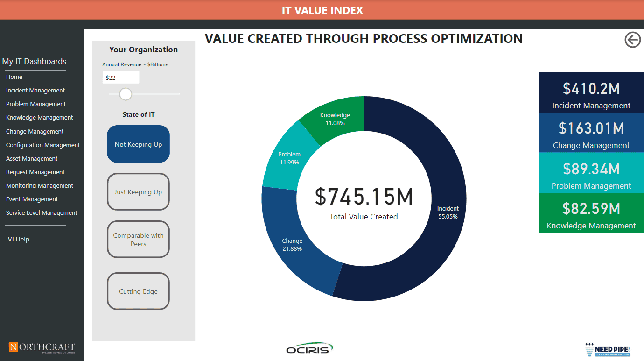Open Incident Management dashboard in sidebar
The image size is (644, 361).
pos(35,91)
